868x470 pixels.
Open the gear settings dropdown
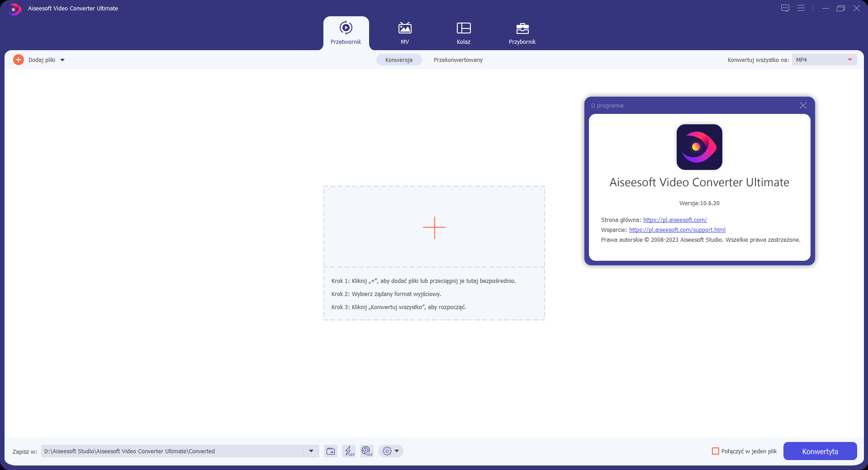[x=390, y=451]
